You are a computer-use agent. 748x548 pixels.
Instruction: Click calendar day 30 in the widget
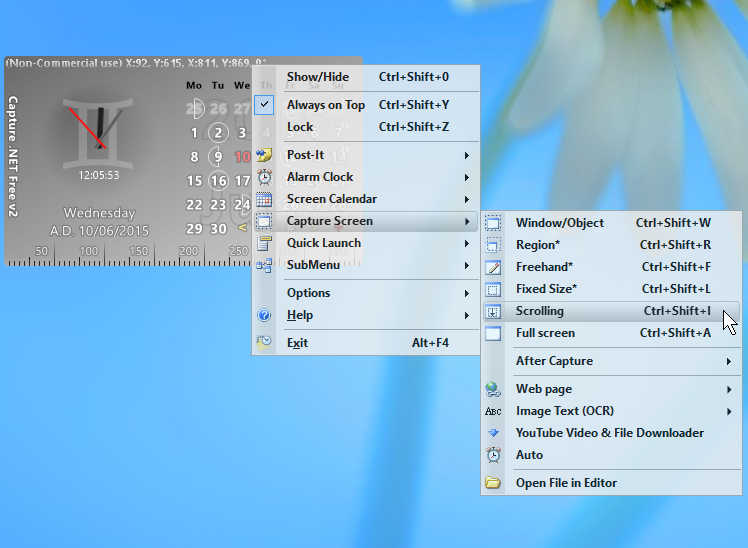218,229
